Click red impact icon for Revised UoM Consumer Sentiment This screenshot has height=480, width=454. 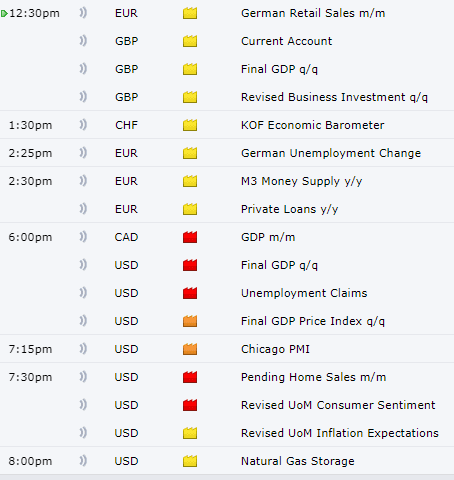pyautogui.click(x=190, y=405)
